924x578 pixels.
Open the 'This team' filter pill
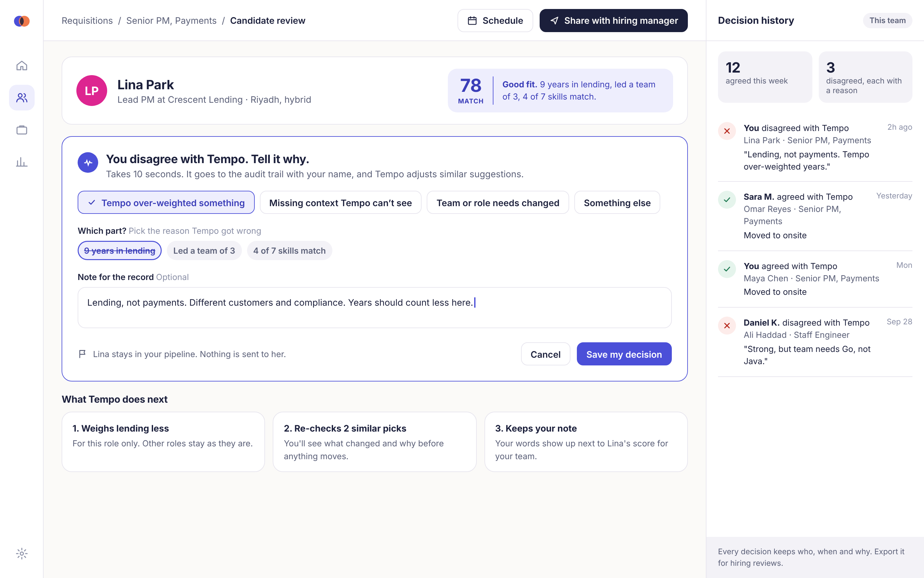pos(887,21)
